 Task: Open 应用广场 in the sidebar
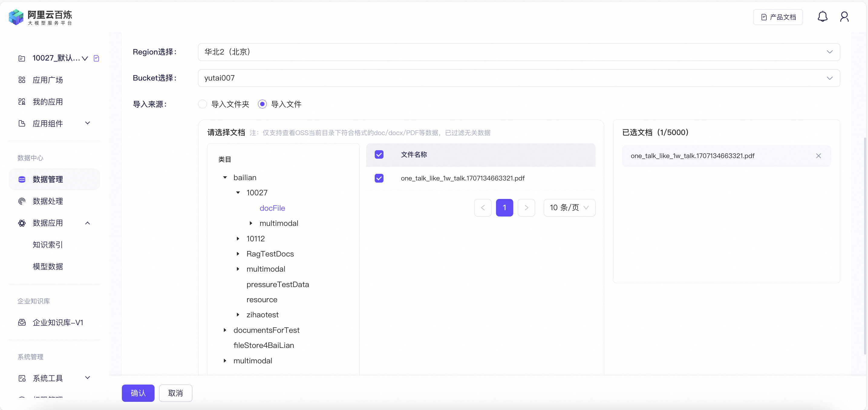point(47,80)
